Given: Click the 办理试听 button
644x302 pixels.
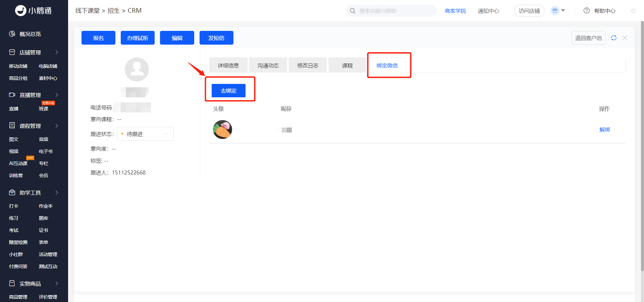Looking at the screenshot, I should tap(138, 38).
